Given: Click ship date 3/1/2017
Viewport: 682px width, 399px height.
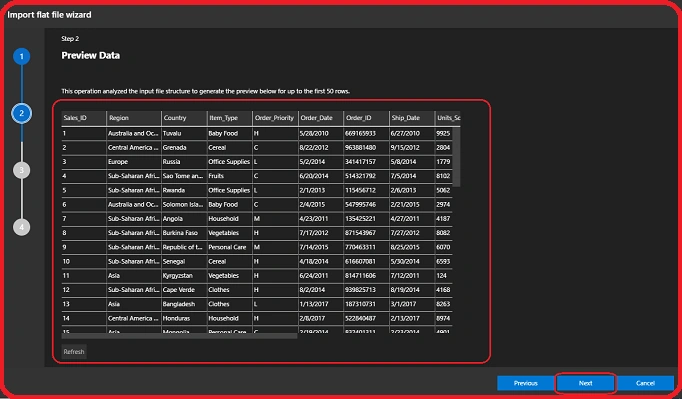Looking at the screenshot, I should tap(412, 304).
